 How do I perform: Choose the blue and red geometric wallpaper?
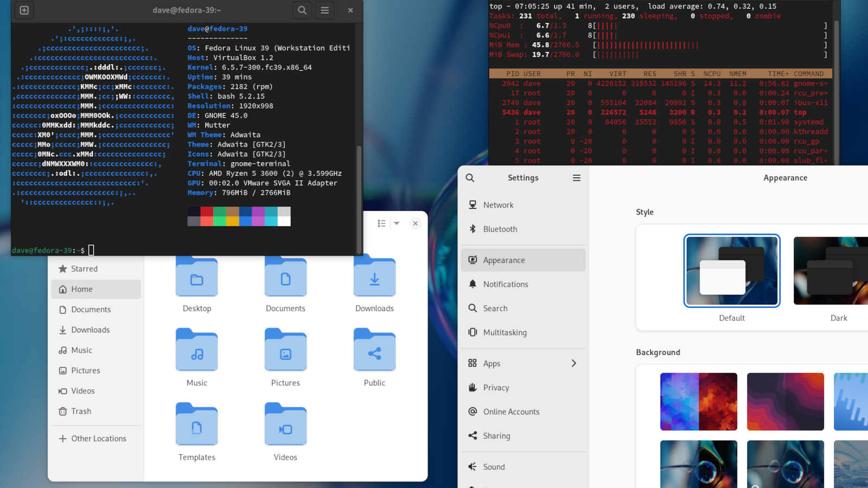(698, 402)
